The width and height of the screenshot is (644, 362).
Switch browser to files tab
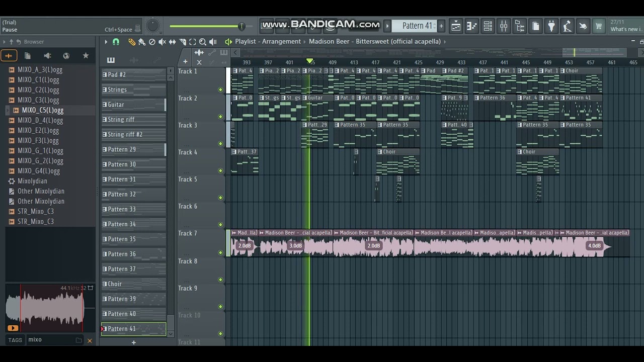click(28, 56)
